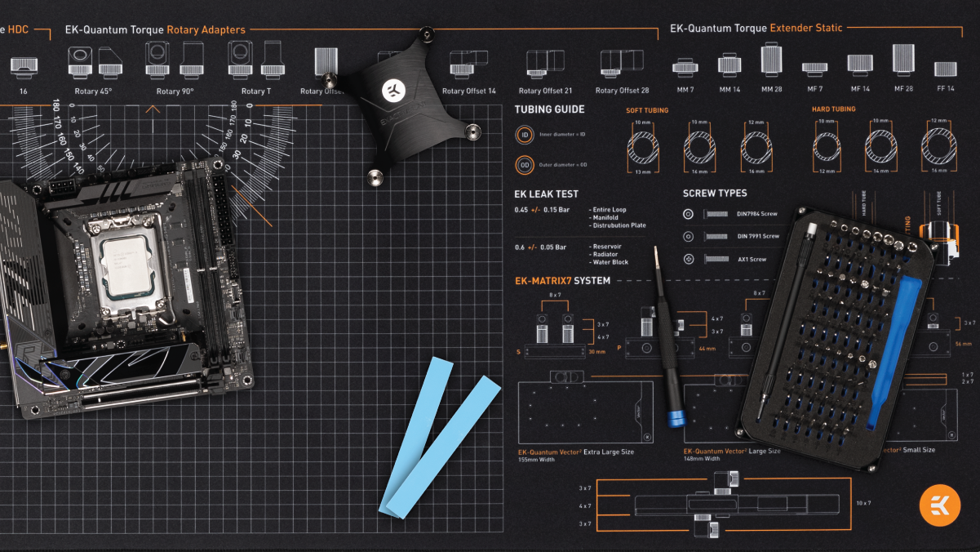Screen dimensions: 980x552
Task: Click the Inner diameter = ID caption
Action: coord(564,134)
